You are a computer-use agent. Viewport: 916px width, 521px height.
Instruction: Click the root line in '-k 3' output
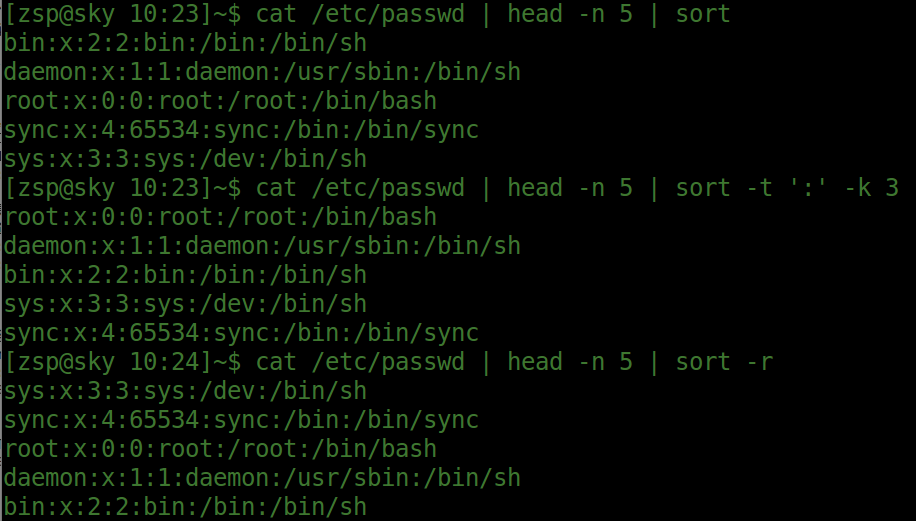click(220, 217)
